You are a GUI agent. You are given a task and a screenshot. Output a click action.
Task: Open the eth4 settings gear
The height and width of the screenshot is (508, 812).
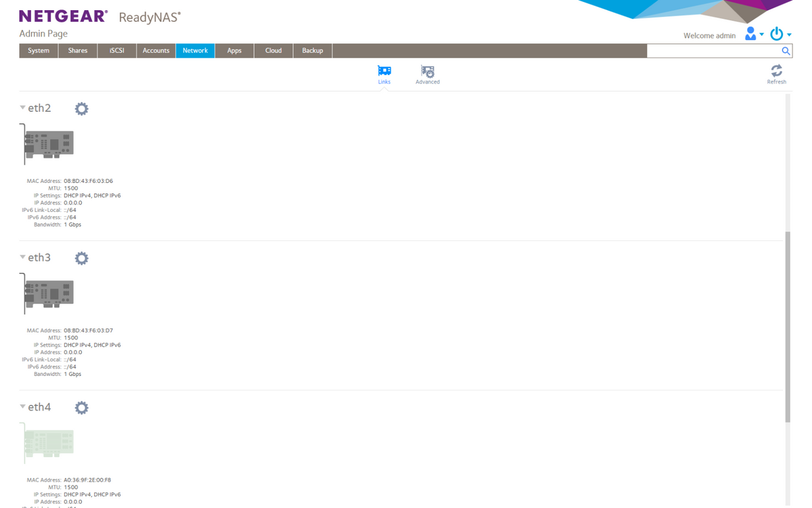tap(81, 408)
